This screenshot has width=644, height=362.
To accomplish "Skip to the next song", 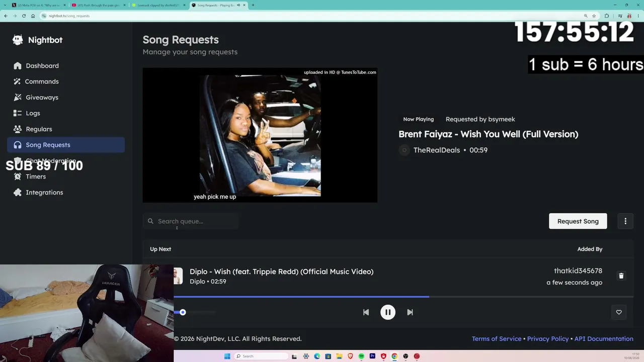I will pyautogui.click(x=410, y=312).
